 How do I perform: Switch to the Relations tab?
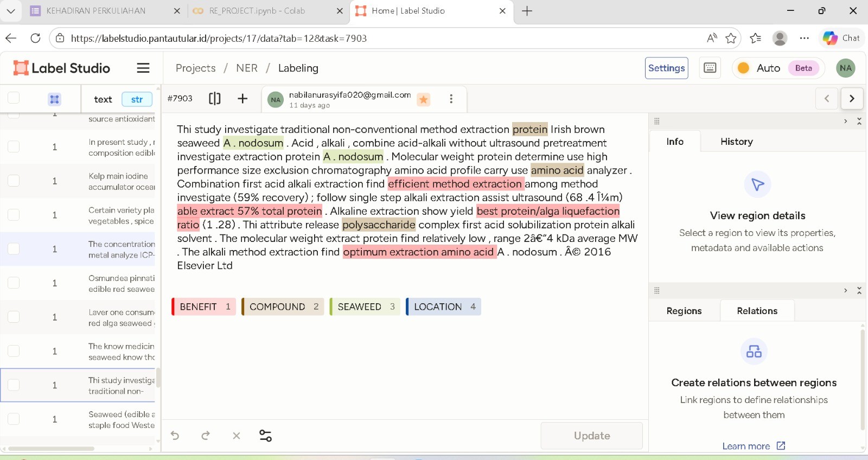(757, 311)
